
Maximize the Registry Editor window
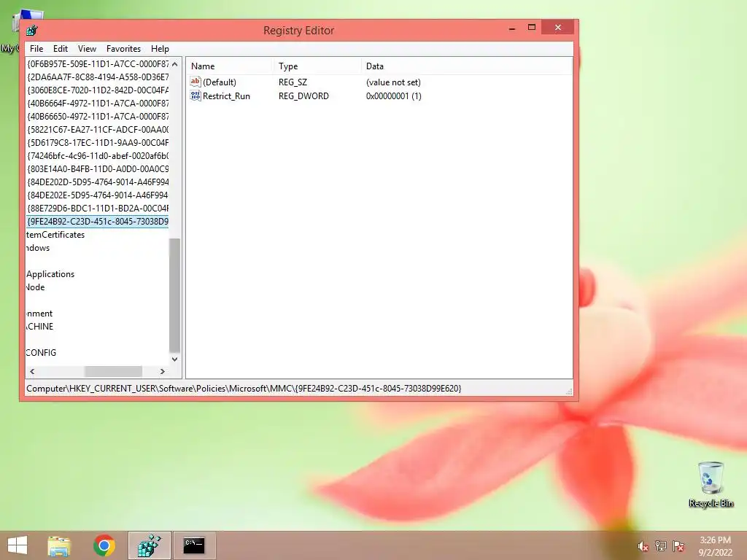[x=532, y=28]
